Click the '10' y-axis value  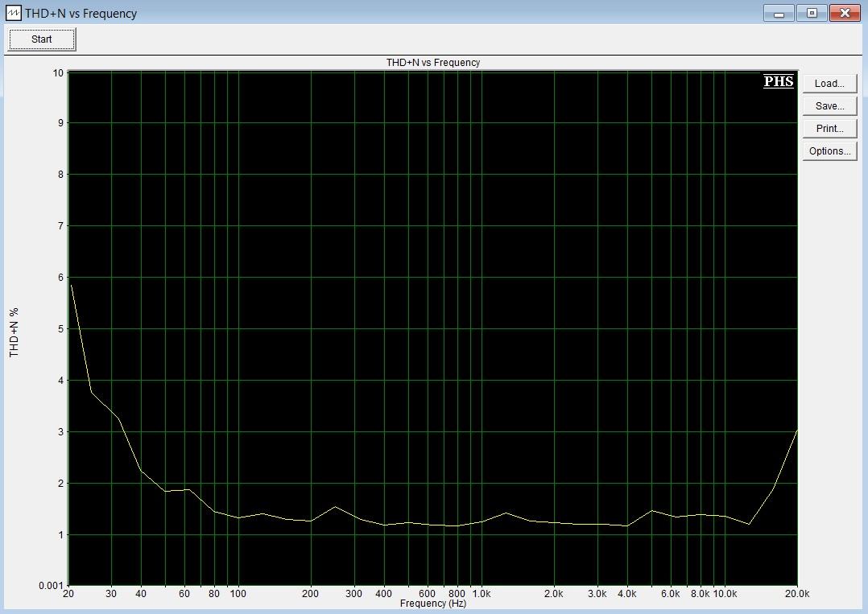coord(58,72)
